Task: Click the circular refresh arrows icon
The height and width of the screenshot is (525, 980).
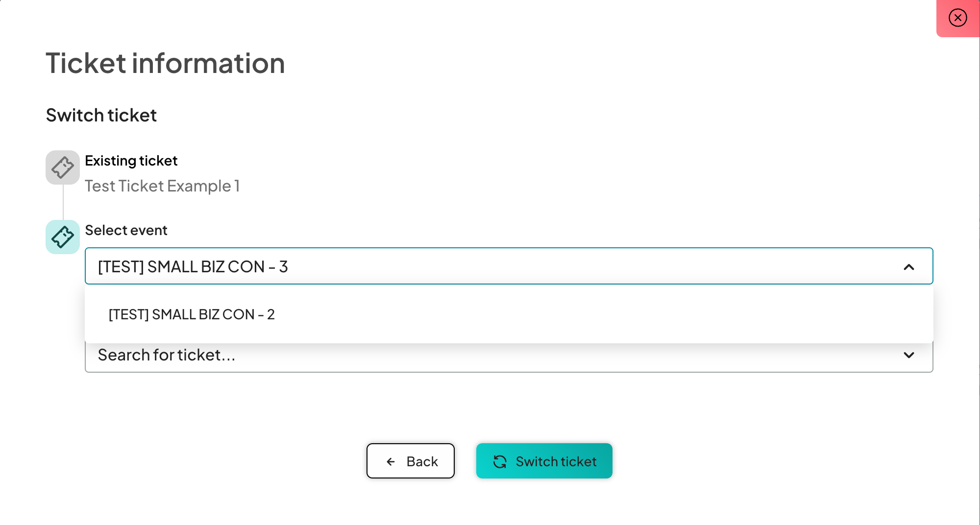Action: (x=500, y=461)
